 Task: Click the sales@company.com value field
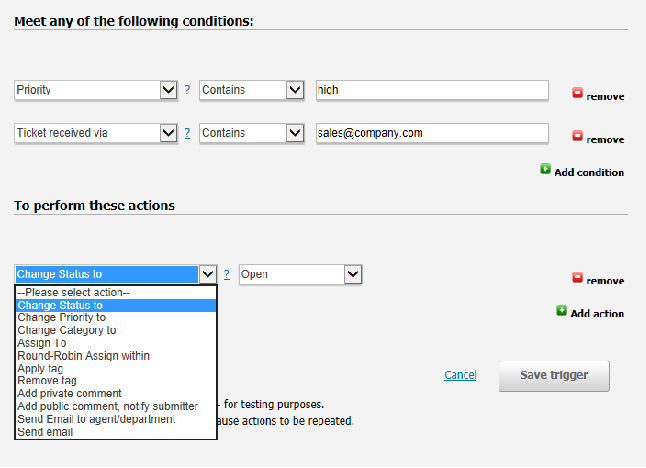tap(431, 133)
